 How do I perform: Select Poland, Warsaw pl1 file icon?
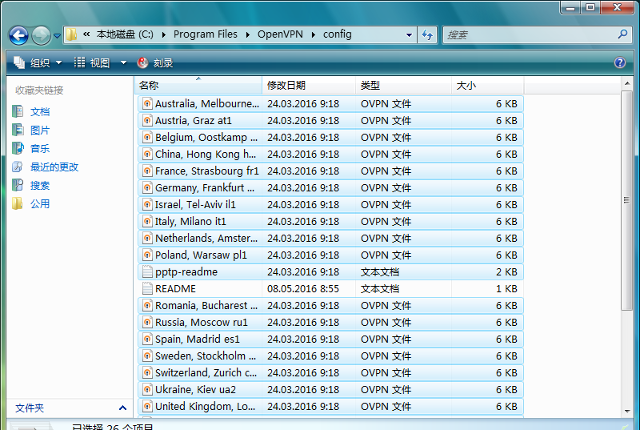pos(147,255)
